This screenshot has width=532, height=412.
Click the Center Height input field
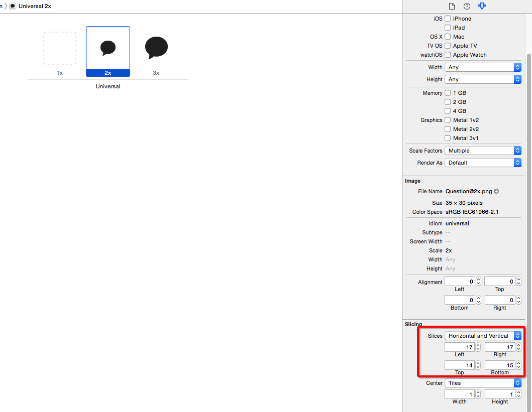click(500, 394)
